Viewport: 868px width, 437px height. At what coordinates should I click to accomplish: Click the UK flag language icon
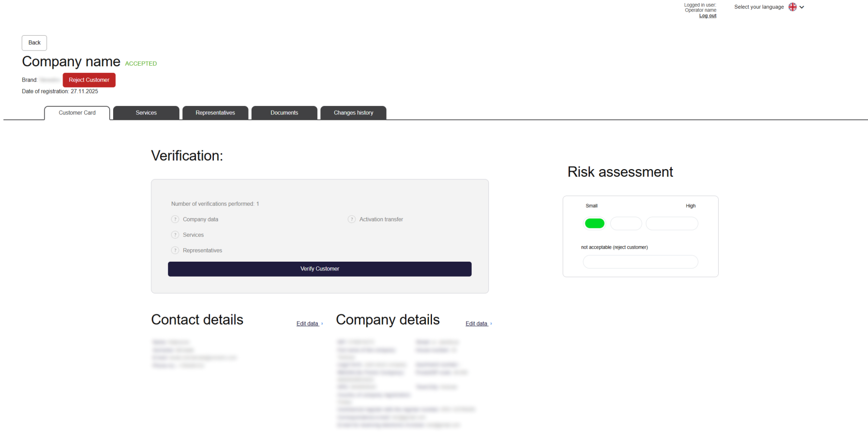point(792,7)
